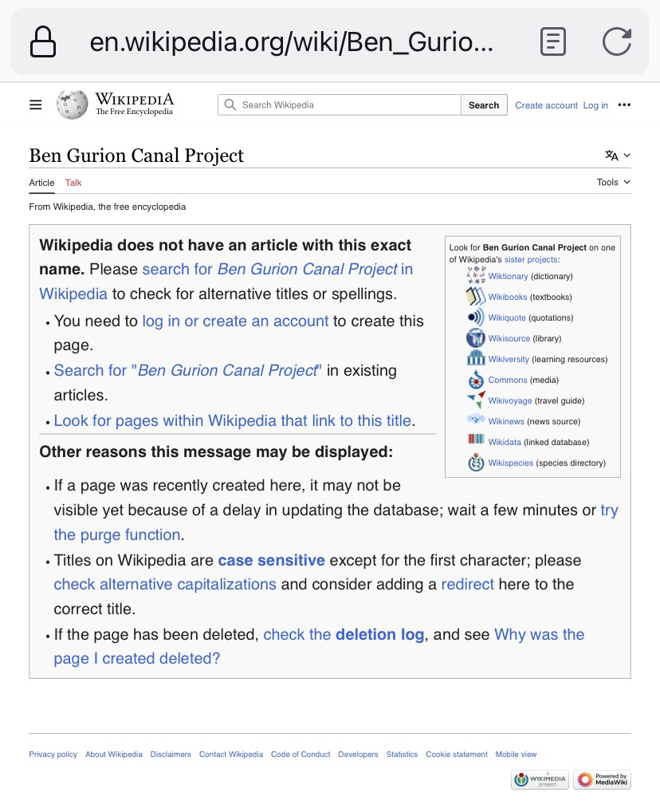Screen dimensions: 660x812
Task: Click the Mobile view footer link
Action: (x=516, y=754)
